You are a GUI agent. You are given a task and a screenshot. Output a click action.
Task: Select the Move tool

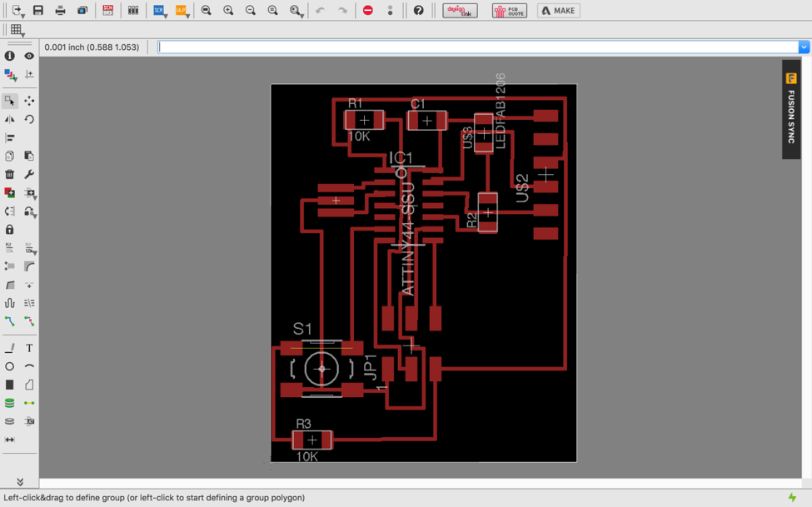29,101
